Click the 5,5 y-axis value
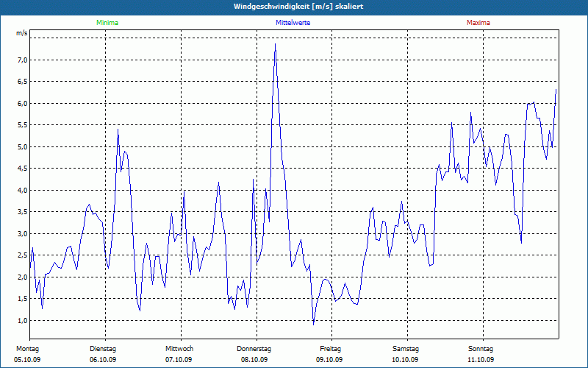The width and height of the screenshot is (588, 368). click(22, 125)
